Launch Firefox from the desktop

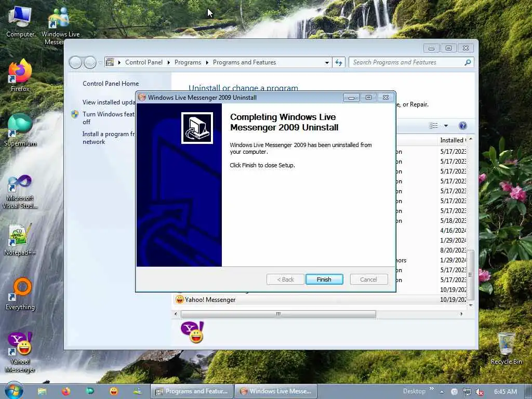coord(20,75)
